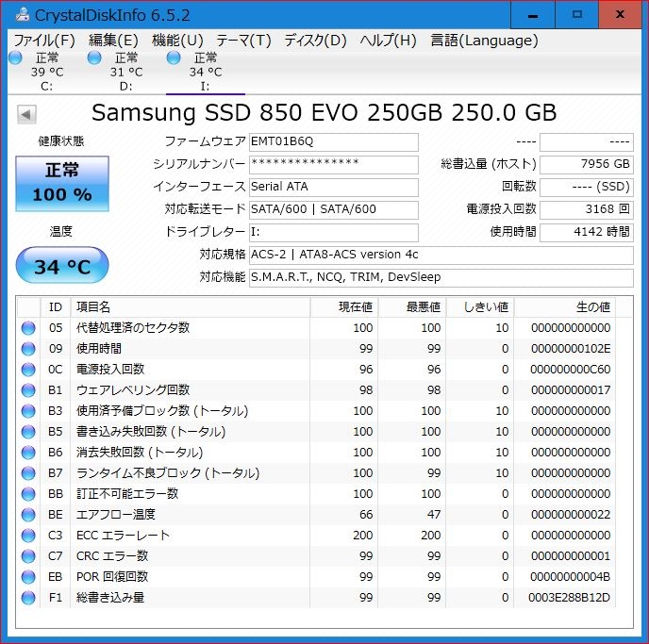
Task: Click the drive letter field I:
Action: tap(334, 232)
